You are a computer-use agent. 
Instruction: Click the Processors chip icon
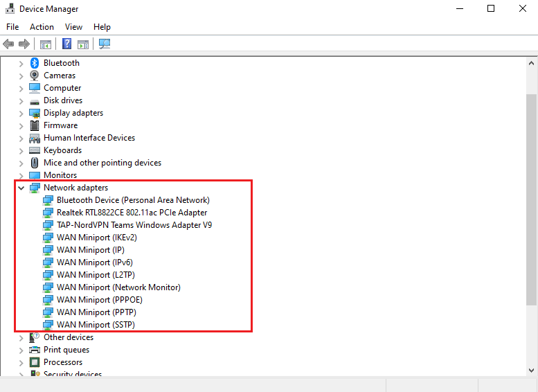click(35, 362)
